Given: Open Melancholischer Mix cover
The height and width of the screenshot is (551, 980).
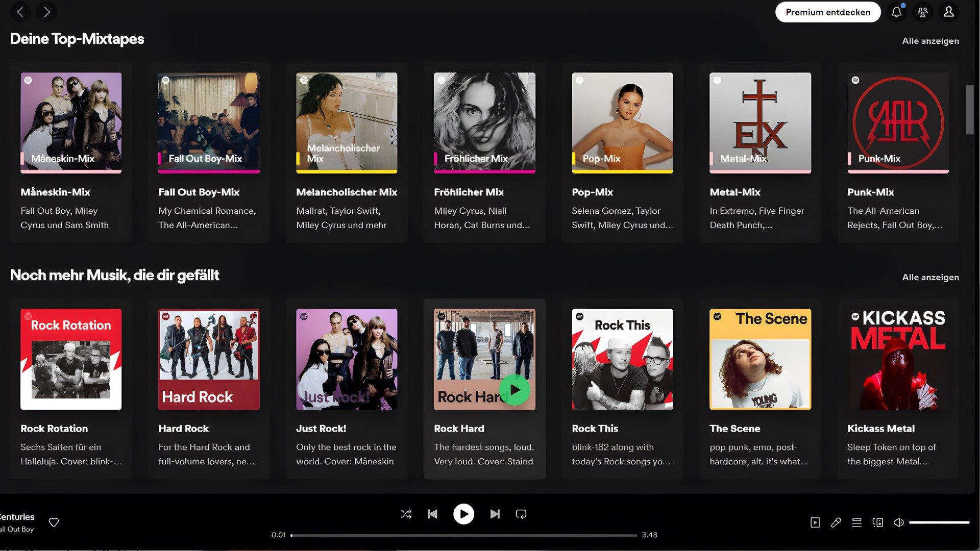Looking at the screenshot, I should point(347,123).
